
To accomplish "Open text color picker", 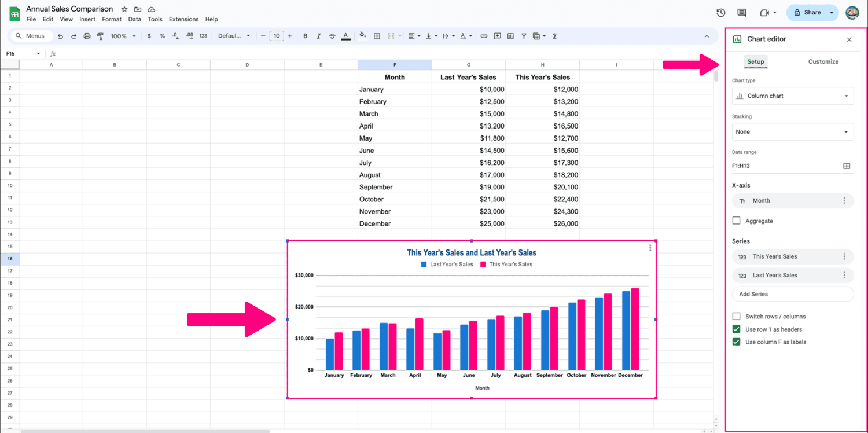I will pyautogui.click(x=345, y=36).
